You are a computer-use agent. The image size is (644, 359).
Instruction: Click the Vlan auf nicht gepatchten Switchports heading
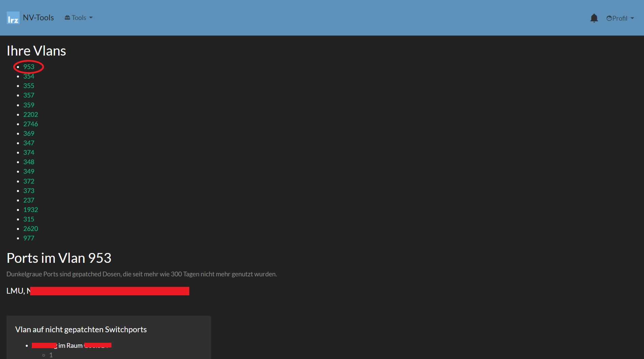click(x=81, y=330)
